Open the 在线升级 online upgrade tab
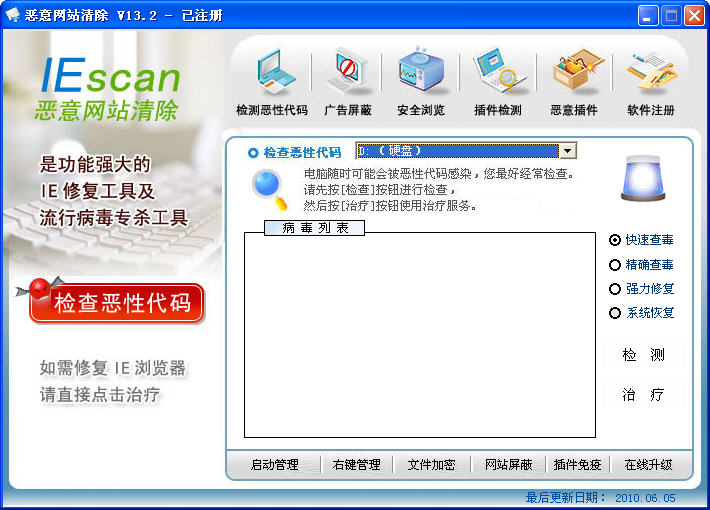Image resolution: width=710 pixels, height=510 pixels. pos(648,465)
